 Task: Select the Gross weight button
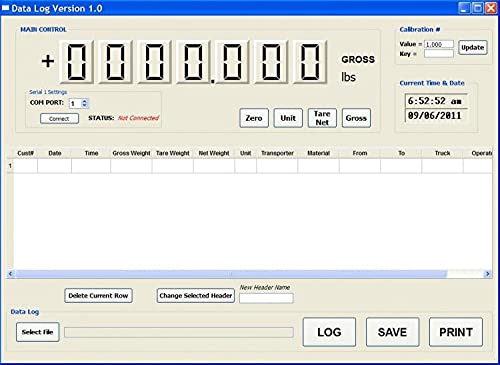(356, 118)
